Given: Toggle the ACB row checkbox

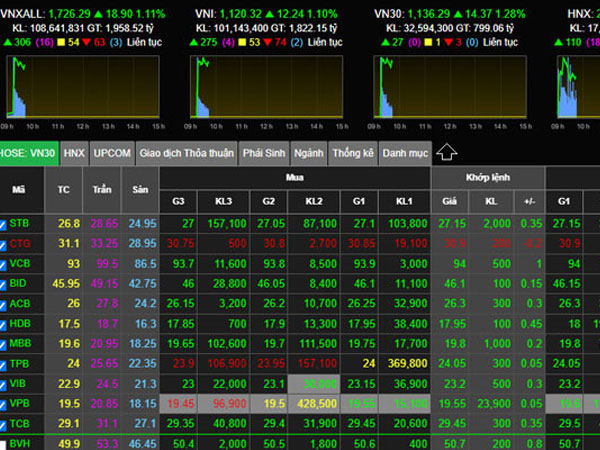Looking at the screenshot, I should (x=2, y=305).
